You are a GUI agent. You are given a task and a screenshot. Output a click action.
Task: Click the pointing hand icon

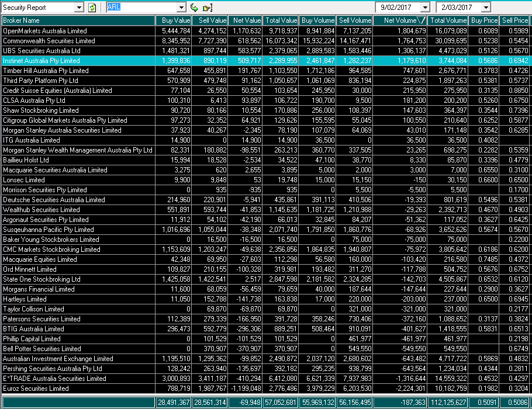pos(208,8)
